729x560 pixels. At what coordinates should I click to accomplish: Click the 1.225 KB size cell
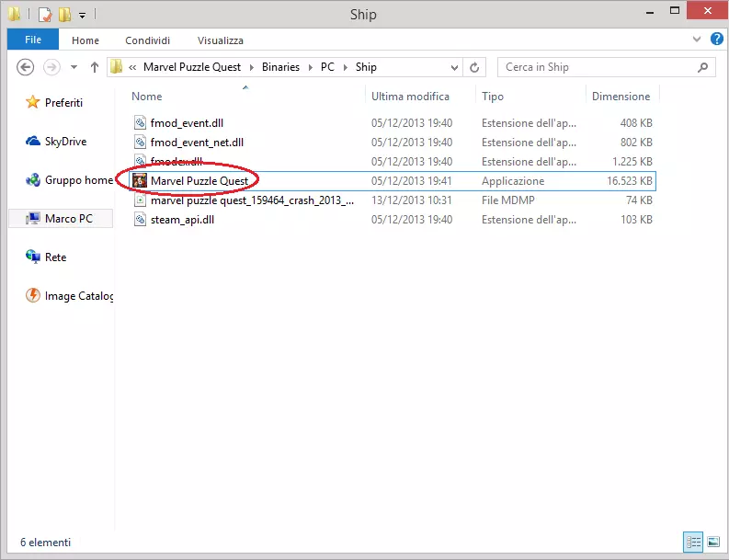point(632,162)
